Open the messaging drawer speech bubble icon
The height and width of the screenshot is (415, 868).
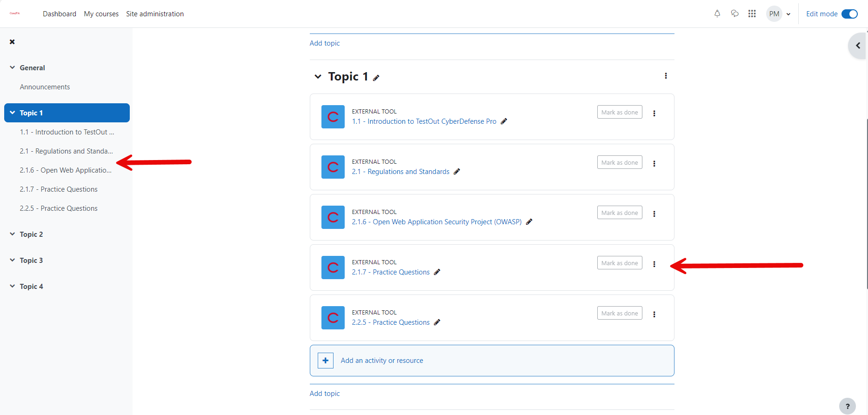pyautogui.click(x=735, y=13)
